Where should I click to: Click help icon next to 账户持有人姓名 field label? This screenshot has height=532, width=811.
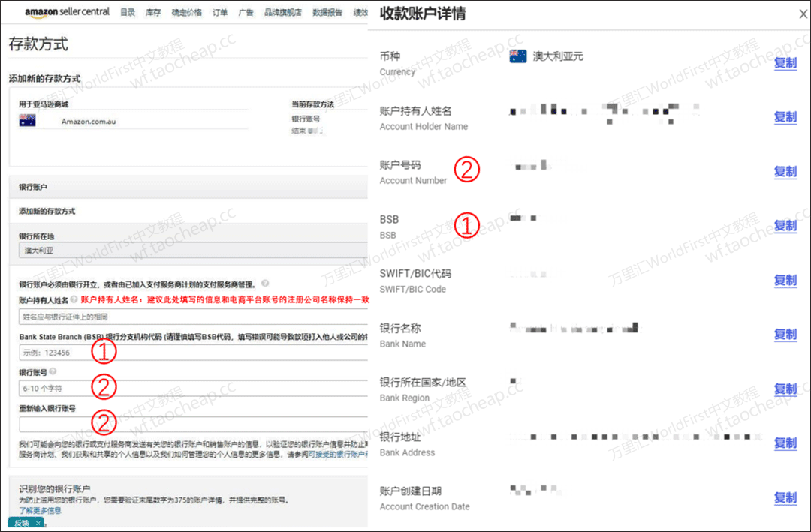coord(74,299)
